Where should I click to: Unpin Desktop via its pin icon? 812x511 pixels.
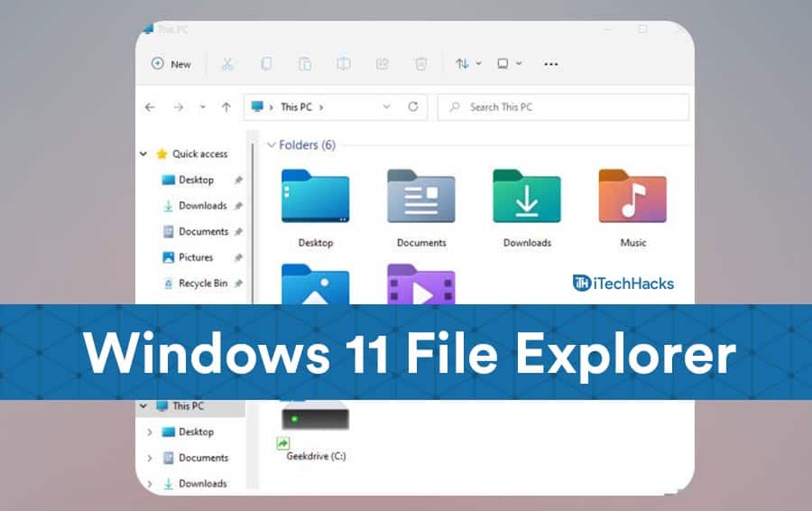238,180
